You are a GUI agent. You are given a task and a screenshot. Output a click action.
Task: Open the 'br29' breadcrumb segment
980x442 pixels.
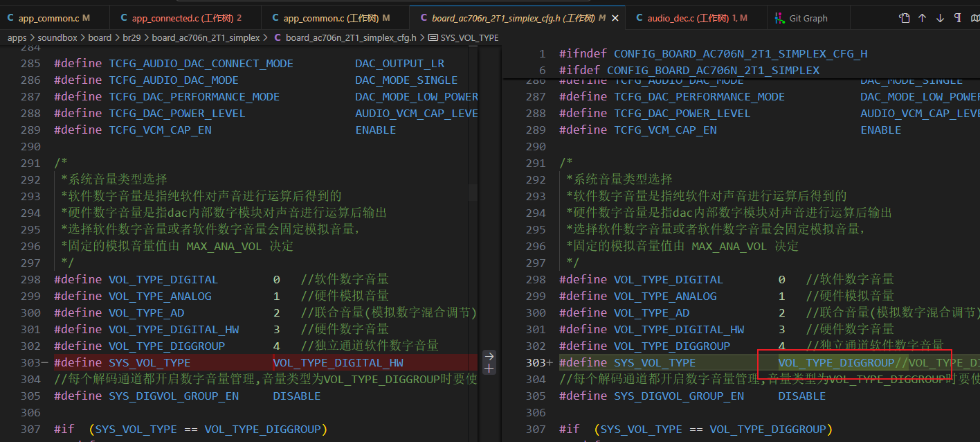(131, 37)
